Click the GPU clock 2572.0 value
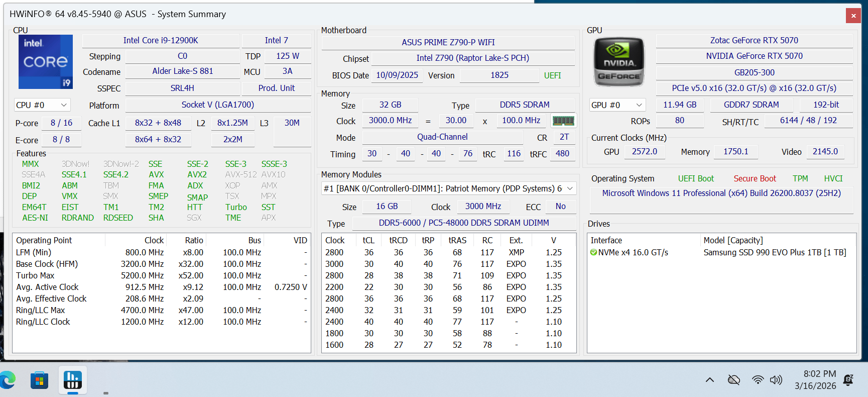 (x=645, y=151)
